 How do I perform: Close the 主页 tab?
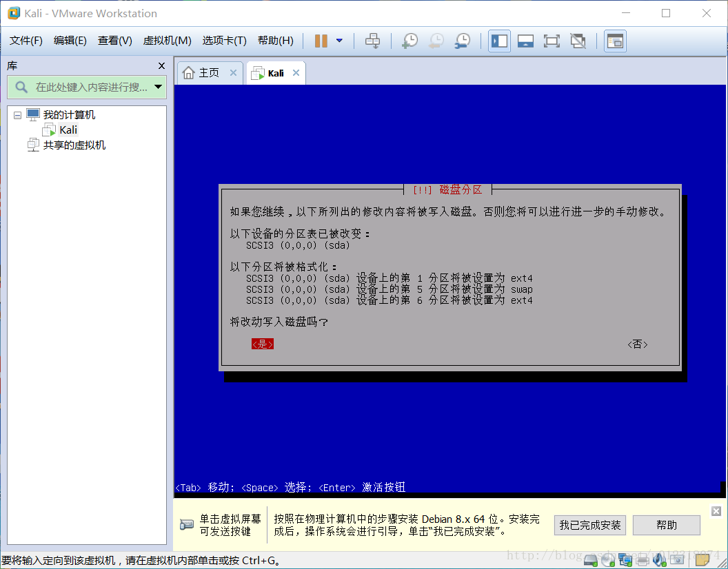tap(233, 73)
